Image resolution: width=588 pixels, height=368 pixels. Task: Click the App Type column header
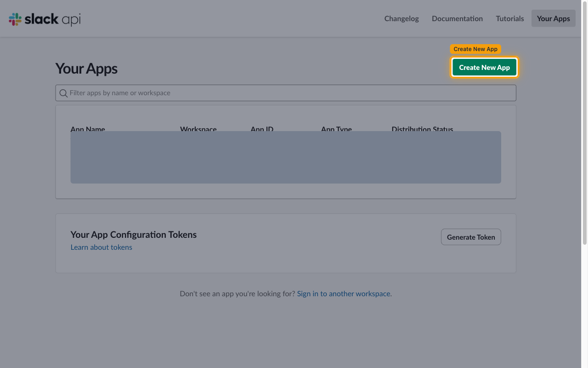(x=336, y=129)
